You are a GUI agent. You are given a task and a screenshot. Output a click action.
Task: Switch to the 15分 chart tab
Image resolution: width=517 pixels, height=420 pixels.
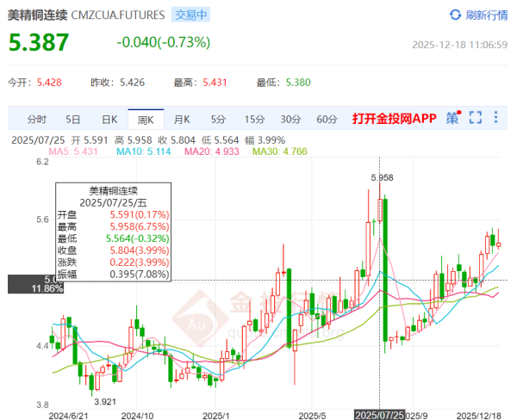[x=253, y=120]
